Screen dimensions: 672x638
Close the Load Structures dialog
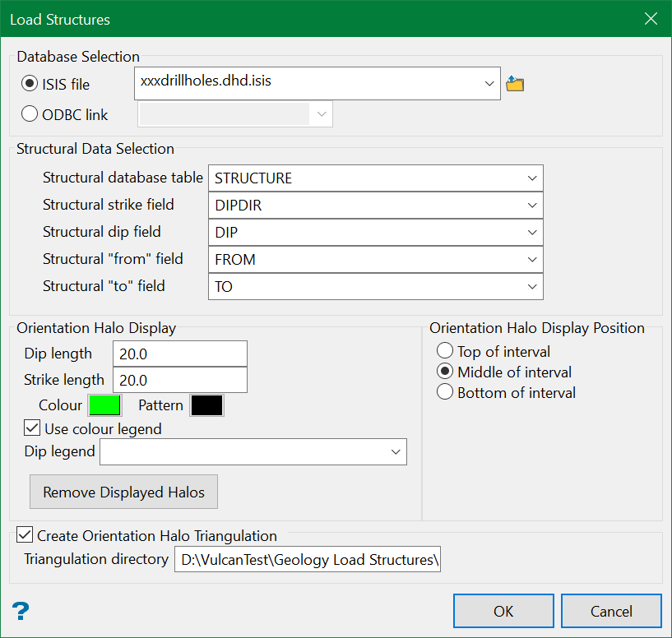(651, 19)
